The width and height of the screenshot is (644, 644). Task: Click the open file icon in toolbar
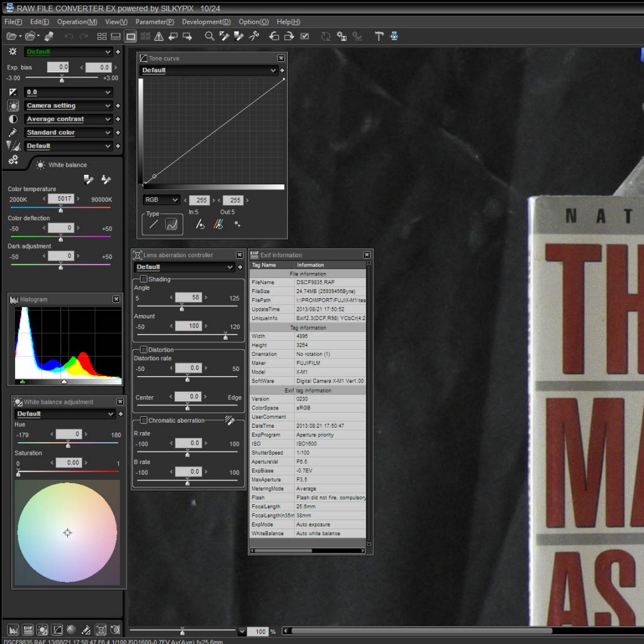tap(11, 36)
